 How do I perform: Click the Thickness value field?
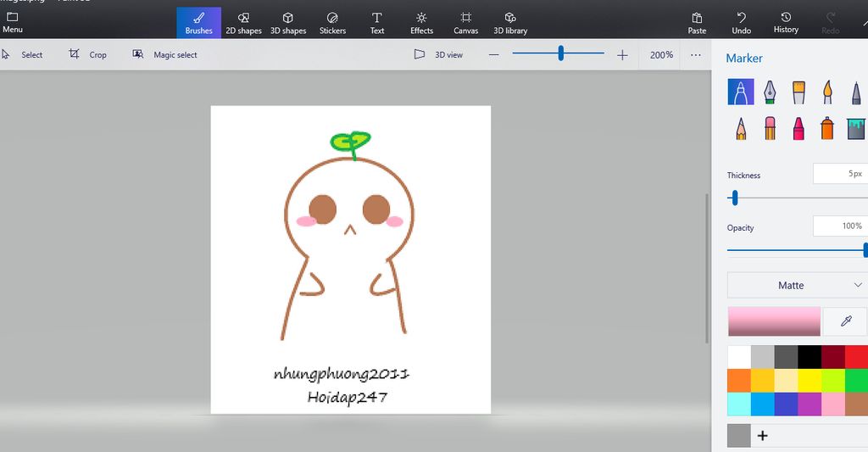[840, 173]
